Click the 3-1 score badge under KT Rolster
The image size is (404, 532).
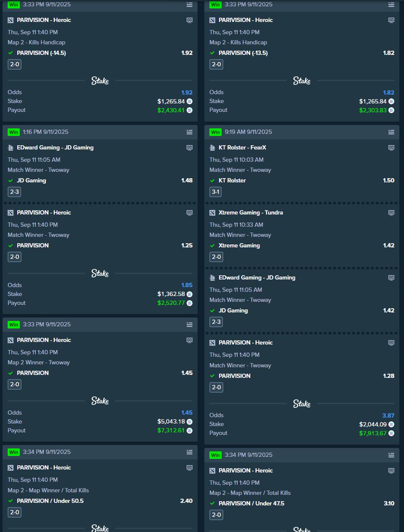(216, 192)
